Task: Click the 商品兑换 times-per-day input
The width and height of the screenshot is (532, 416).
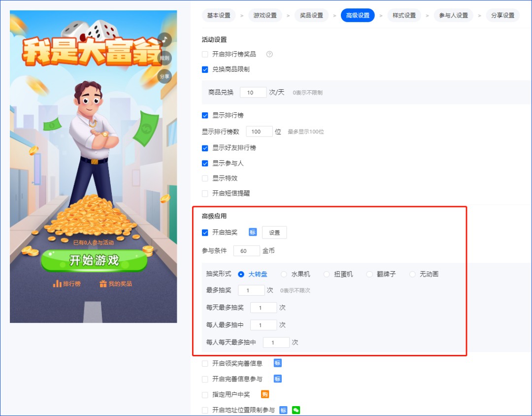Action: [x=253, y=92]
